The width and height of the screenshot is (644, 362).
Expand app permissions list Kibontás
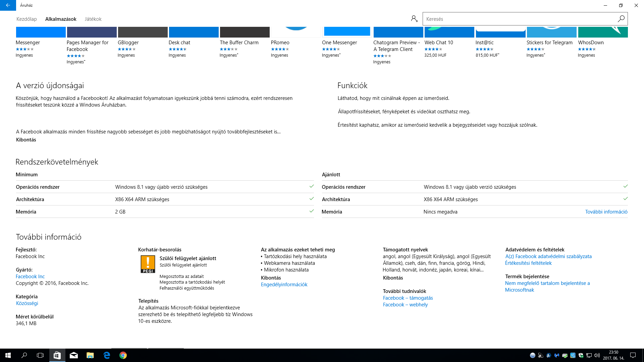click(x=271, y=278)
